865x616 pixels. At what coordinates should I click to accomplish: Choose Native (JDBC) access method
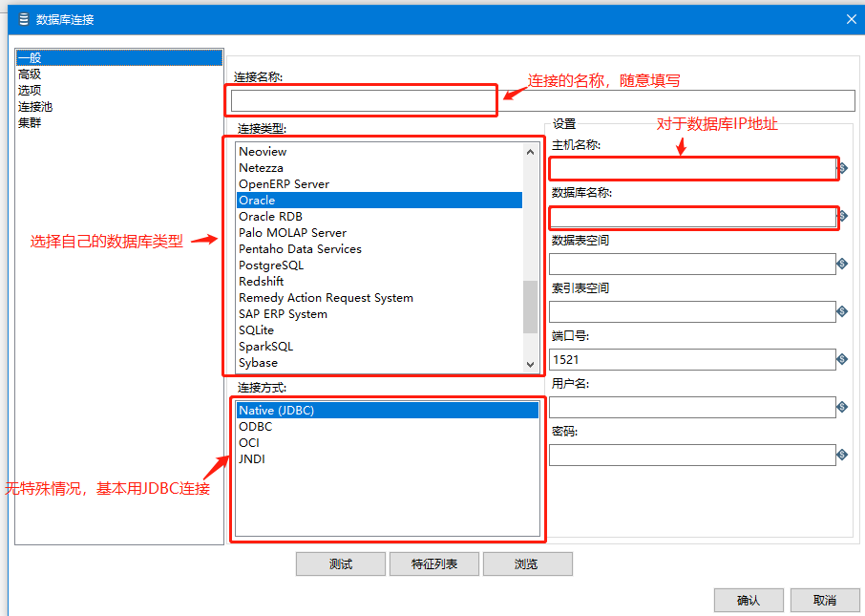tap(388, 410)
